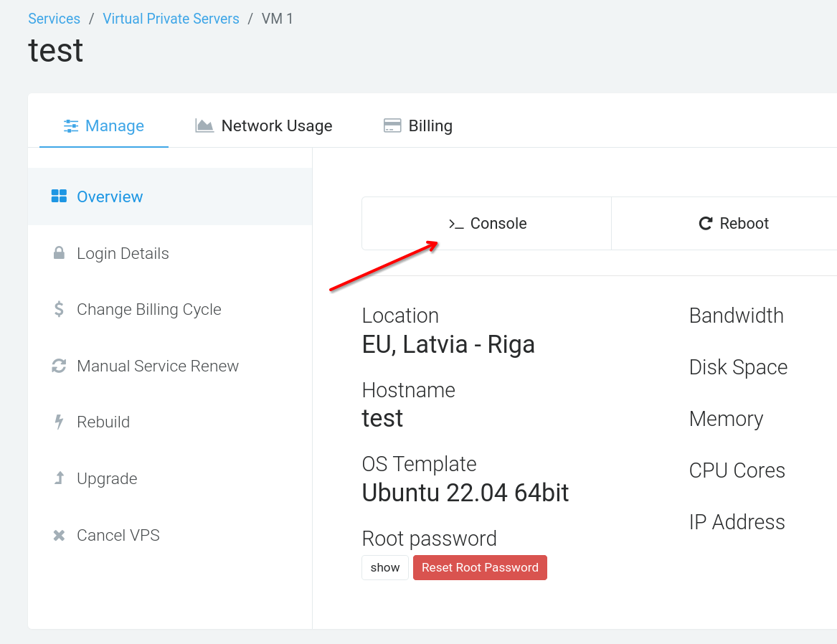The height and width of the screenshot is (644, 837).
Task: Click the padlock icon next to Login Details
Action: tap(58, 253)
